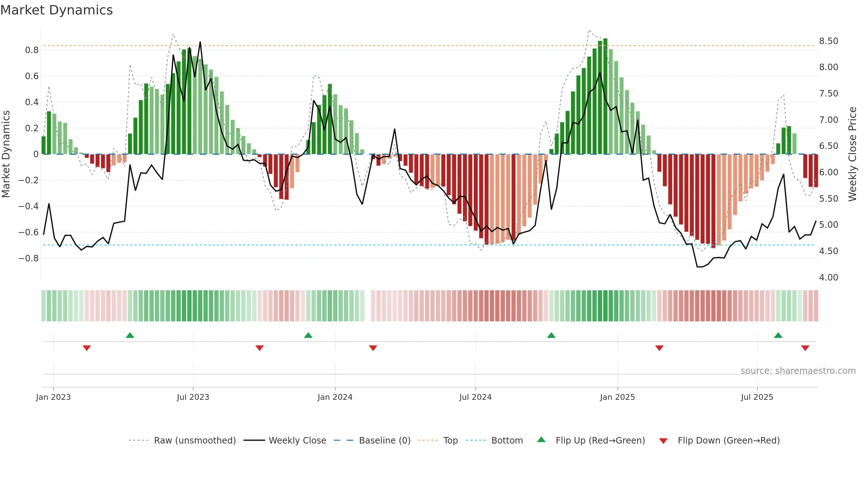
Task: Click the 0.2 tick on the left axis
Action: (x=32, y=128)
